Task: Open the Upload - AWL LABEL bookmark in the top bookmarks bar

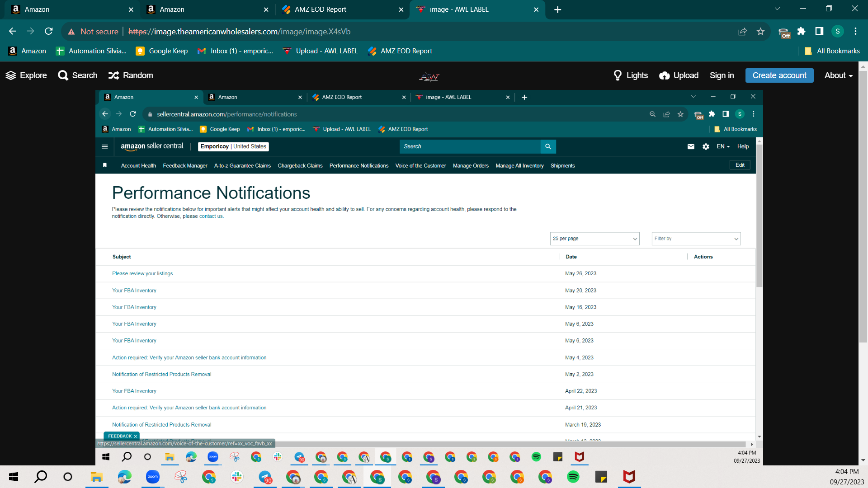Action: [321, 51]
